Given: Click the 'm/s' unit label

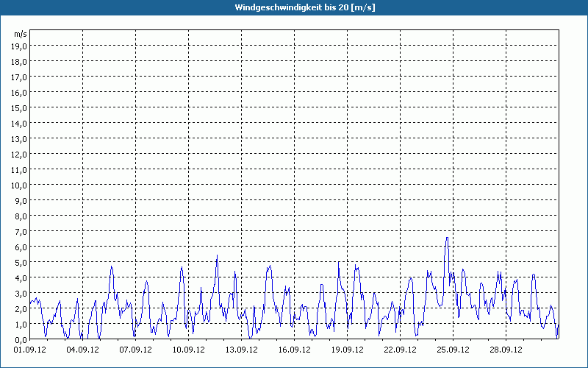Looking at the screenshot, I should pos(21,34).
